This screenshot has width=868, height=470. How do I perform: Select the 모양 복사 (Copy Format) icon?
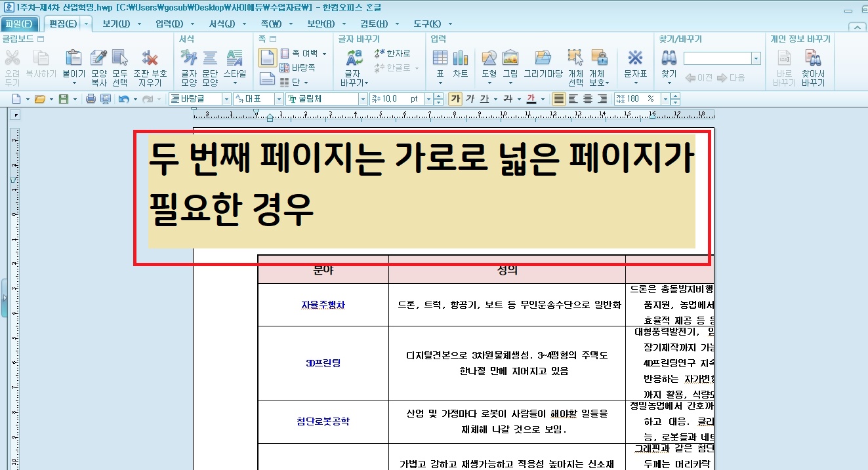pos(98,58)
